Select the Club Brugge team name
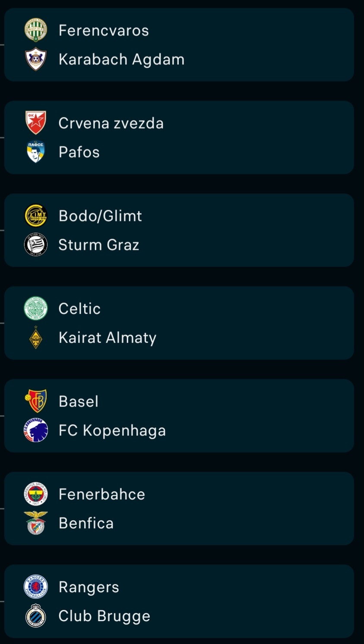 pos(104,616)
